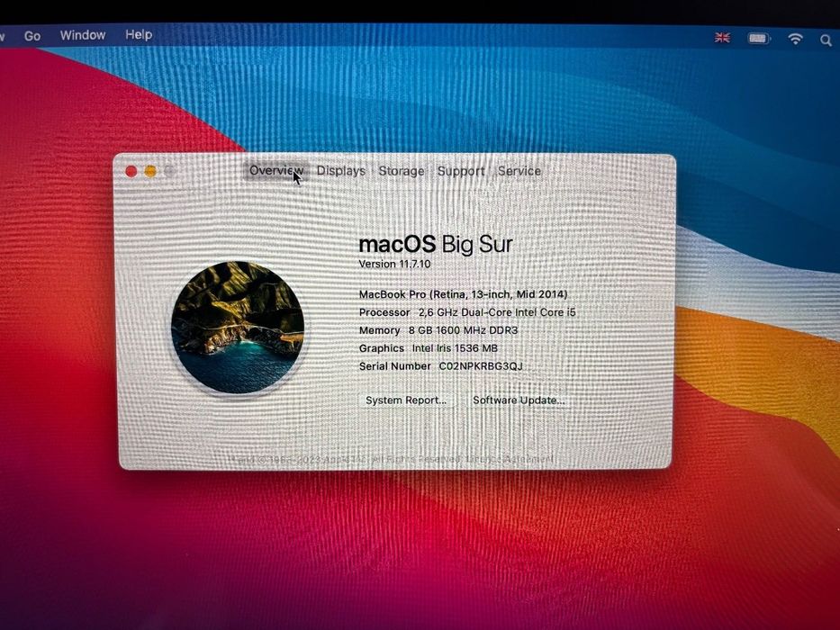Check the battery status icon
This screenshot has height=630, width=840.
tap(759, 39)
